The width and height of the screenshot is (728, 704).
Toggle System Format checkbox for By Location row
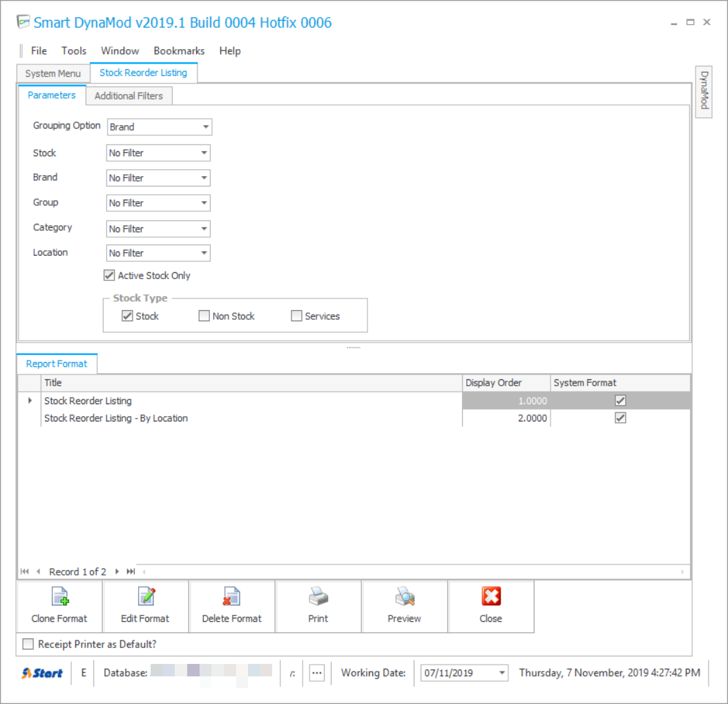click(620, 418)
